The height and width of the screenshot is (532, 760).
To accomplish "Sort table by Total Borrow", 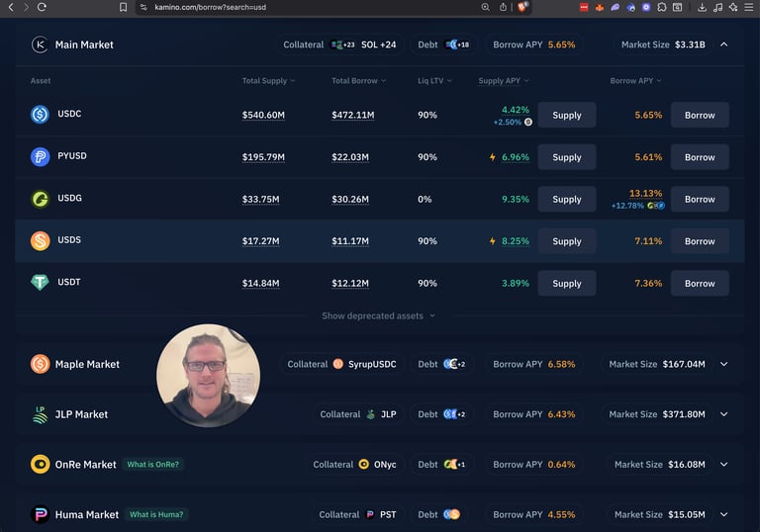I will tap(358, 81).
